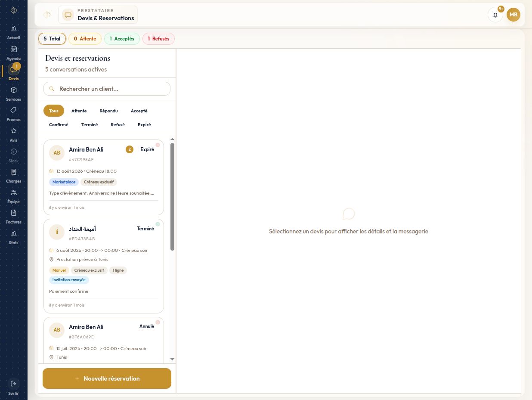Click the Marketplace tag on first card
This screenshot has width=532, height=400.
pos(64,182)
